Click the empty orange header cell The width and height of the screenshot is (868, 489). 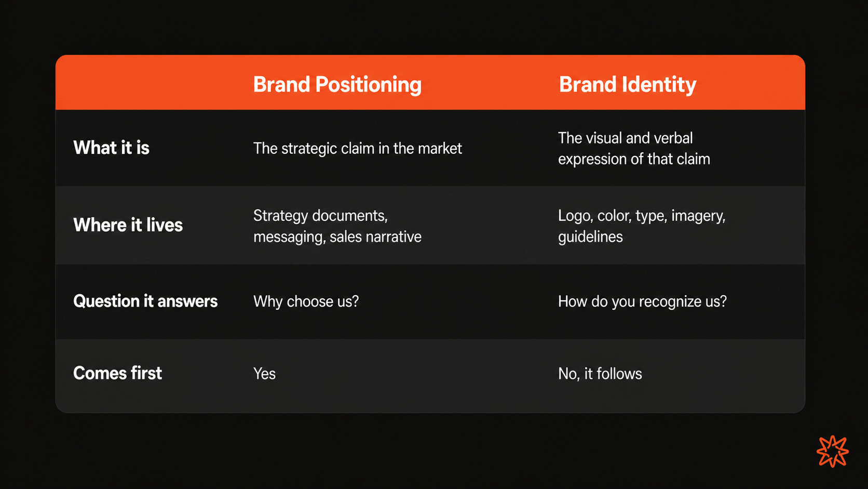point(145,83)
